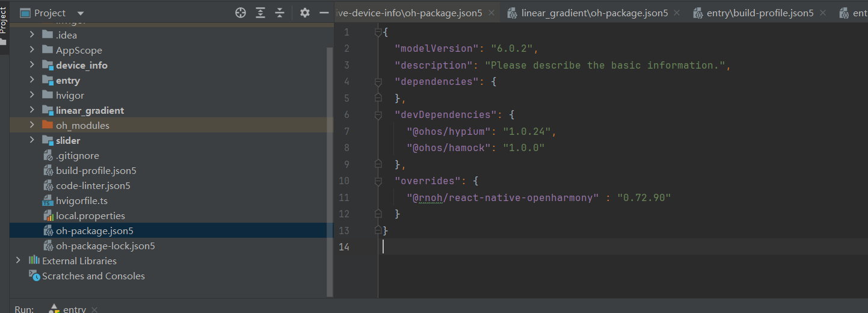Expand the .idea folder
The height and width of the screenshot is (313, 868).
tap(32, 35)
